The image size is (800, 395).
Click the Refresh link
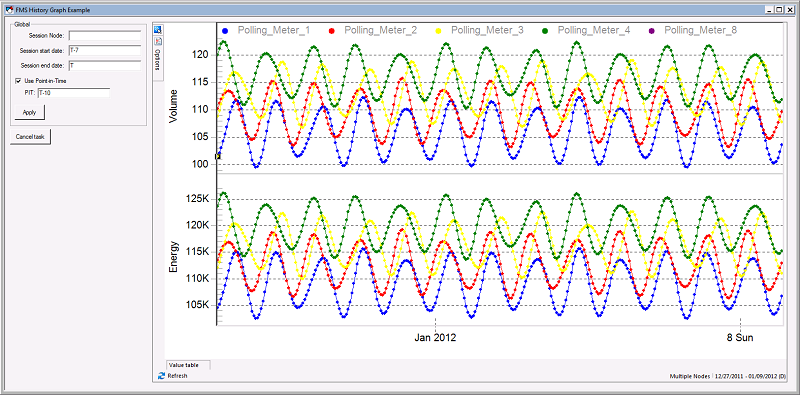click(x=177, y=376)
